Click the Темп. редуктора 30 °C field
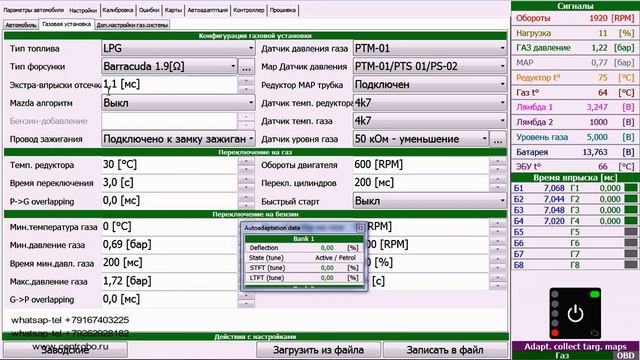 [169, 164]
